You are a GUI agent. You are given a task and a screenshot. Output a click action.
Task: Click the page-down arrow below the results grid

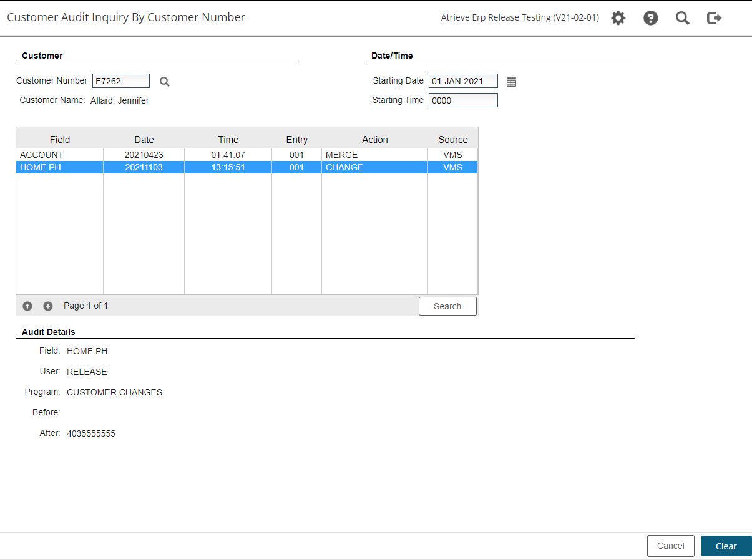(x=48, y=306)
